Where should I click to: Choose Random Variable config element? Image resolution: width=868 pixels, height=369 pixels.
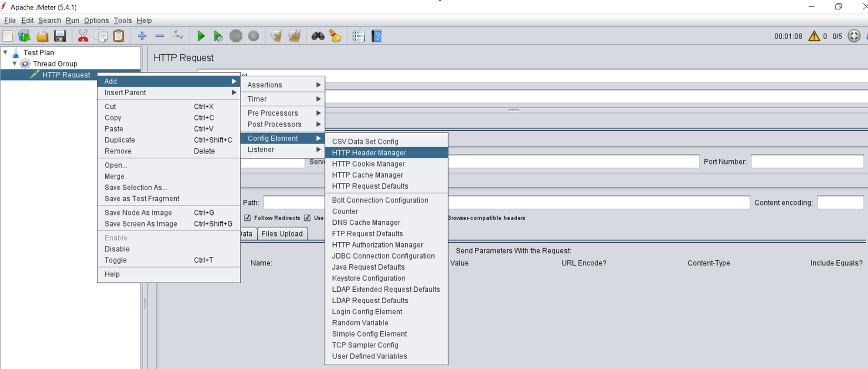point(387,323)
